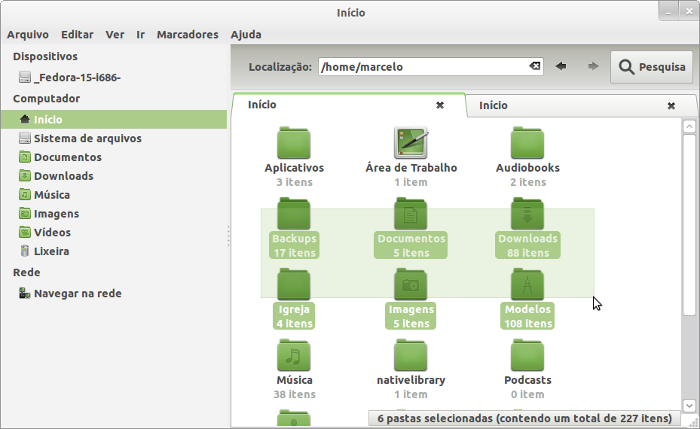Image resolution: width=700 pixels, height=429 pixels.
Task: Click the 'Localização:' label
Action: pyautogui.click(x=280, y=67)
